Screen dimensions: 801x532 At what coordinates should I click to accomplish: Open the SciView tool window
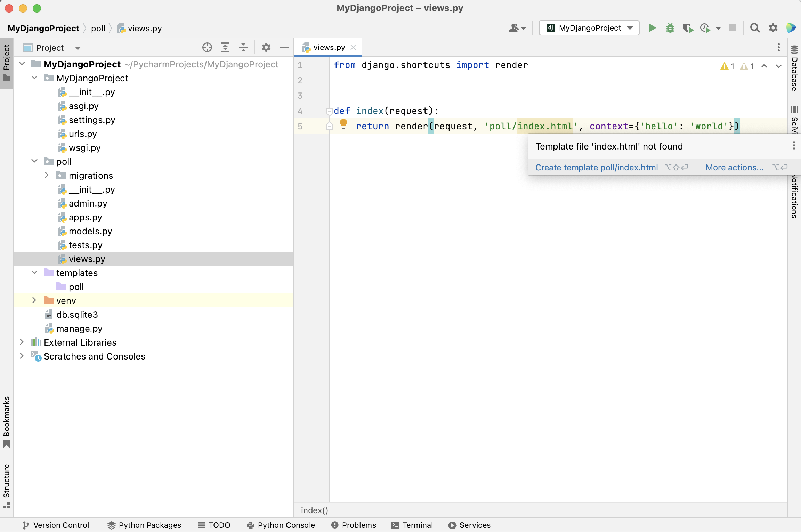point(794,119)
